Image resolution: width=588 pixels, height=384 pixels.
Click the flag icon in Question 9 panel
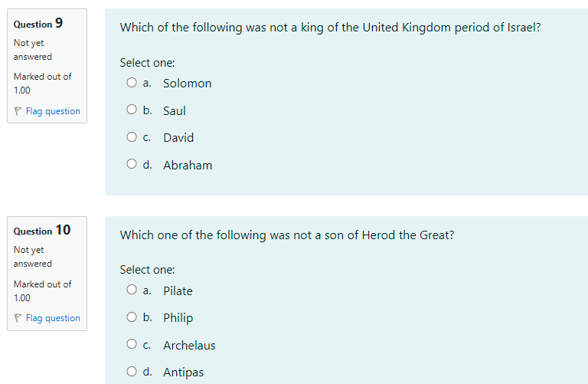coord(18,111)
